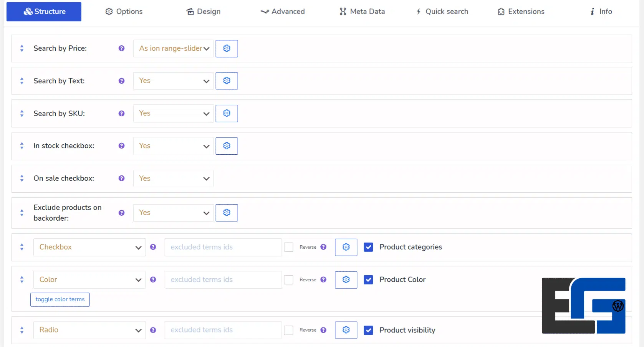This screenshot has height=347, width=644.
Task: Open the Quick search tab
Action: (x=442, y=12)
